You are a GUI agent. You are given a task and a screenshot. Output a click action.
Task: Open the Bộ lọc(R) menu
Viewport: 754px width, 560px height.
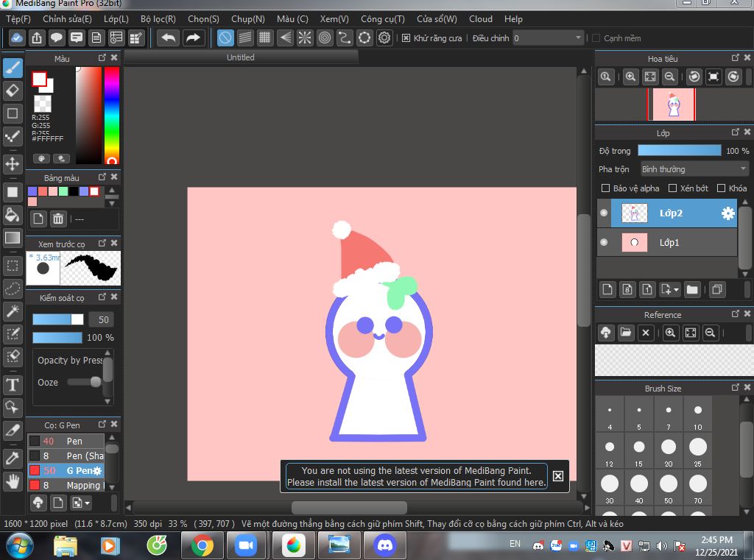(x=158, y=19)
